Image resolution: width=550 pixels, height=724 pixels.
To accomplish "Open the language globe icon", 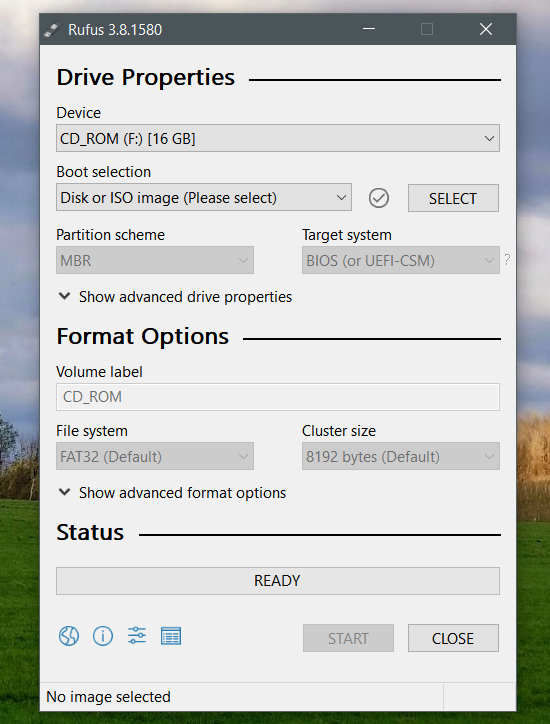I will pos(69,636).
